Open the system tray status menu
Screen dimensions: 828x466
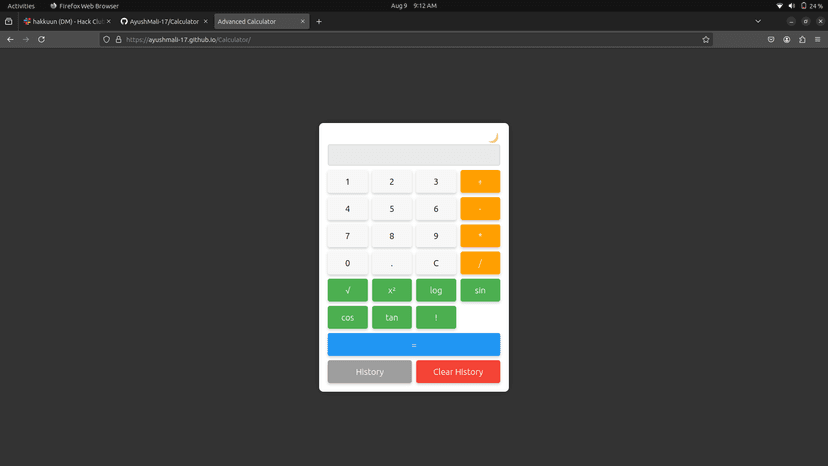(799, 6)
